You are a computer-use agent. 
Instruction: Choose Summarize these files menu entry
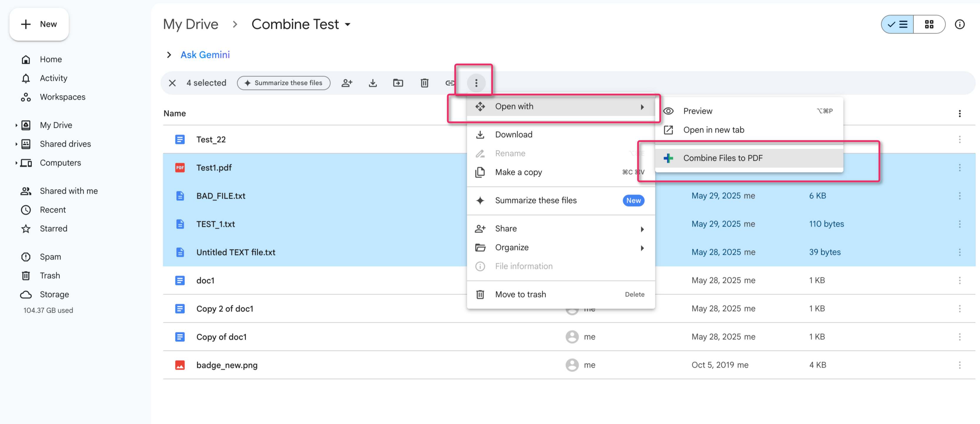click(x=561, y=200)
